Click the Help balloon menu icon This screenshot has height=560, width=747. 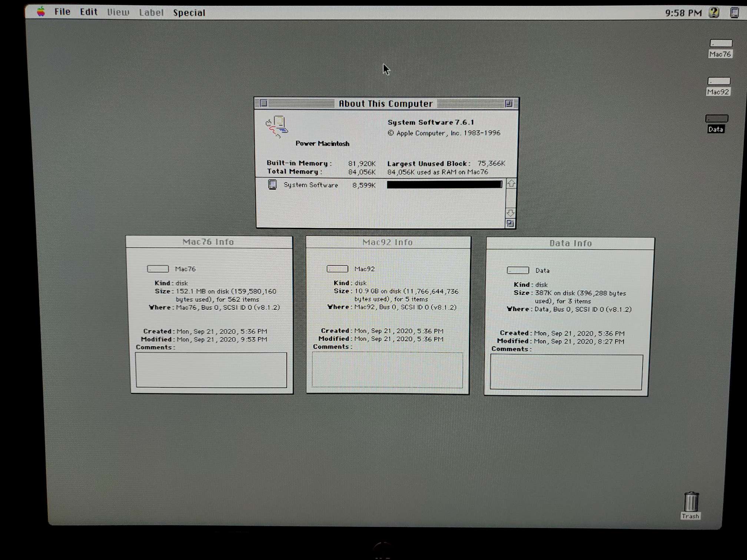coord(714,13)
